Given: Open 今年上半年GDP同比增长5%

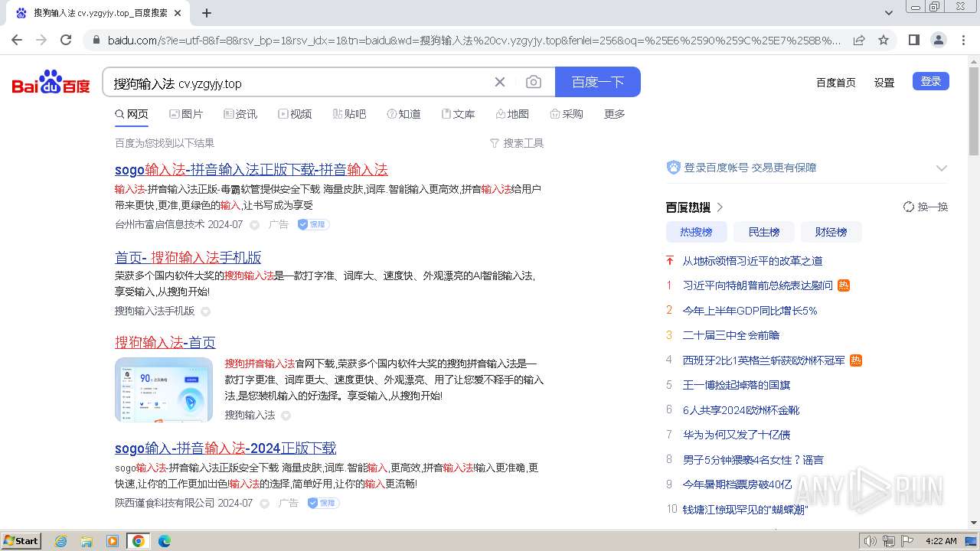Looking at the screenshot, I should (750, 311).
